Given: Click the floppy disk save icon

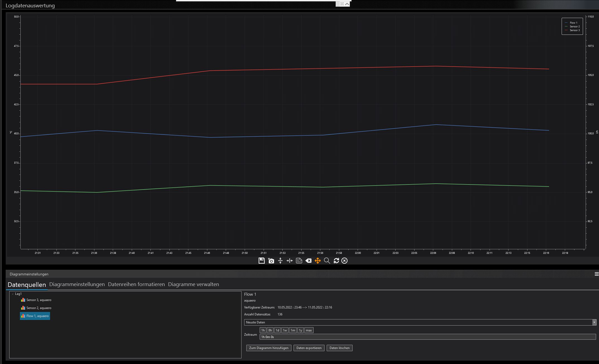Looking at the screenshot, I should (x=261, y=261).
